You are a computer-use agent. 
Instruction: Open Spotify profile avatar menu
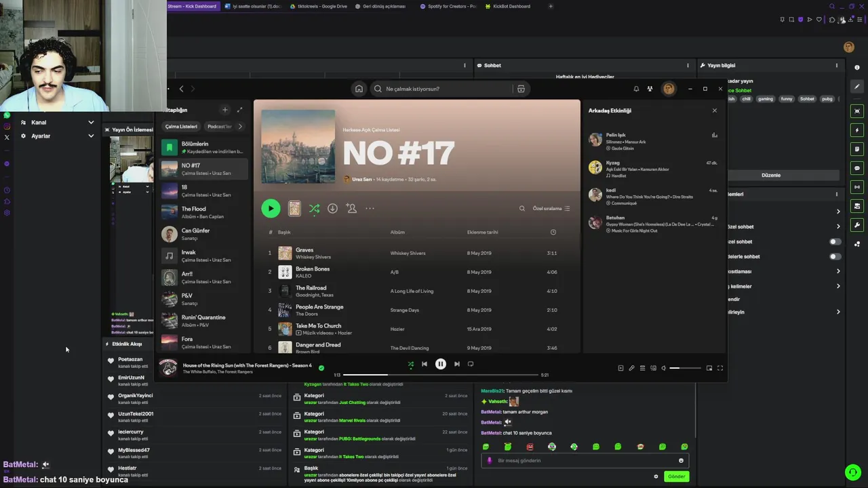(669, 89)
